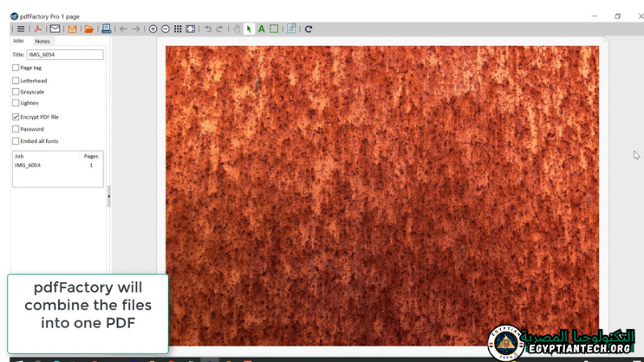Select the IMG_6054 job in list
Image resolution: width=644 pixels, height=362 pixels.
pyautogui.click(x=28, y=165)
